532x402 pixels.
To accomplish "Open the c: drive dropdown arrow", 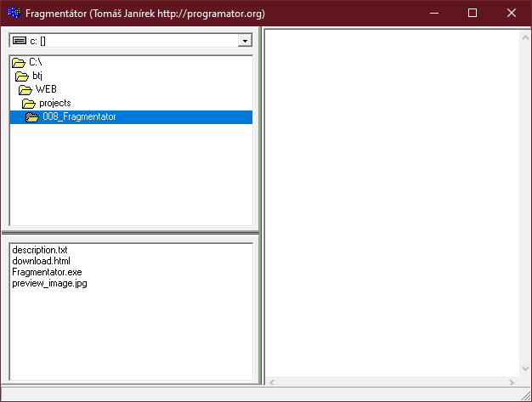I will click(x=245, y=41).
